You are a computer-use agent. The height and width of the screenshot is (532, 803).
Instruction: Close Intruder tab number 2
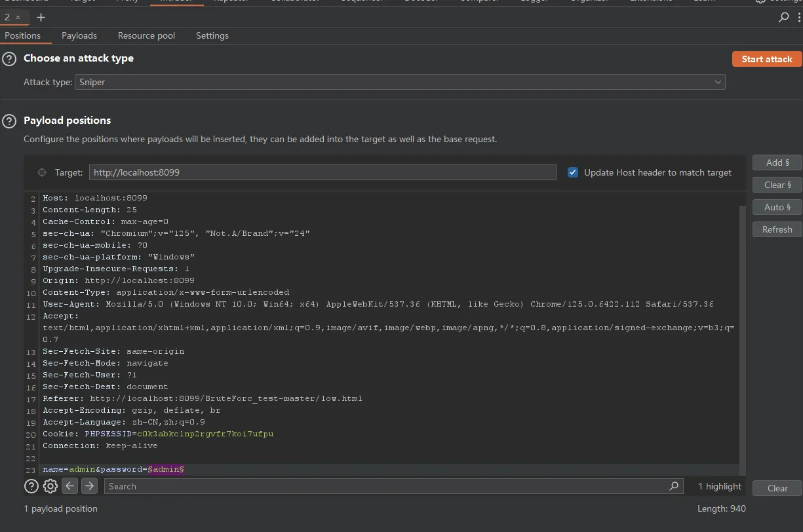[18, 18]
